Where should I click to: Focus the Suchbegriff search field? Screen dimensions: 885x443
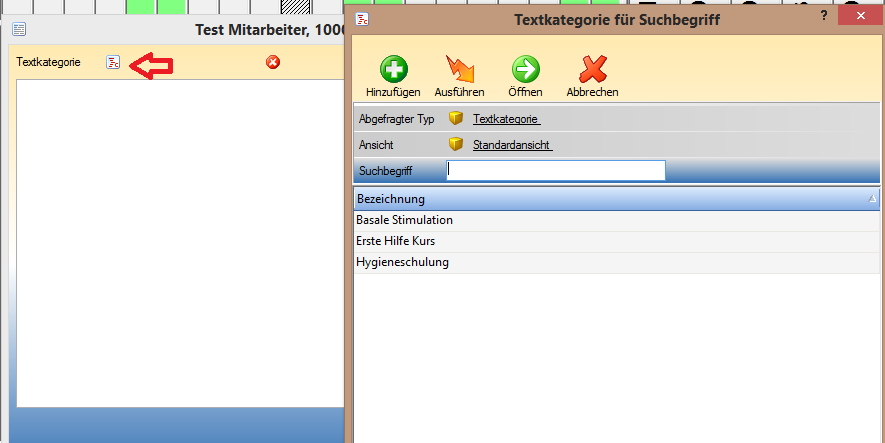555,171
